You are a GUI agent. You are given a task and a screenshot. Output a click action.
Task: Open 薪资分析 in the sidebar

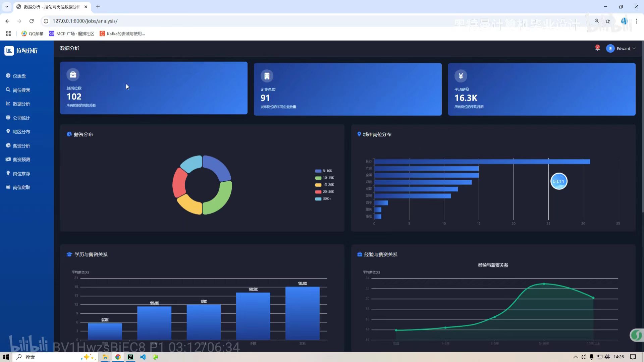coord(21,146)
